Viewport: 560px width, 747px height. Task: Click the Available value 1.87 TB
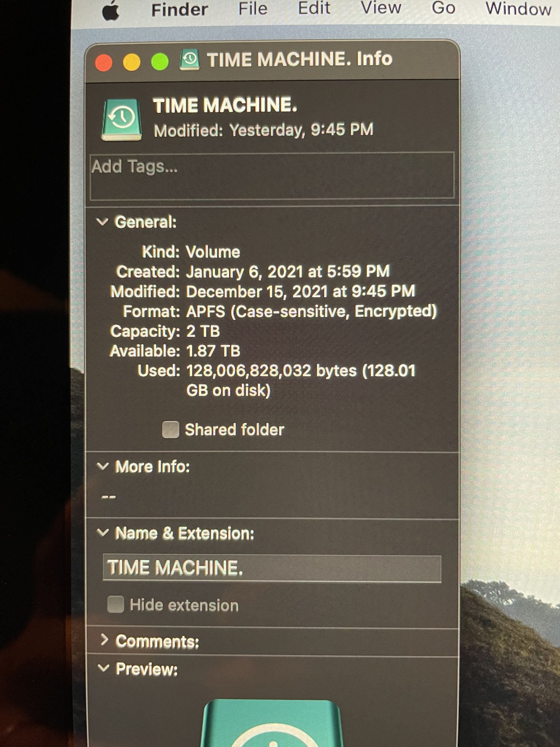213,351
